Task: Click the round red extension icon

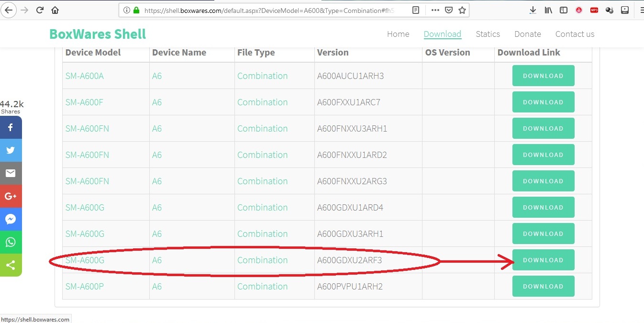Action: (579, 10)
